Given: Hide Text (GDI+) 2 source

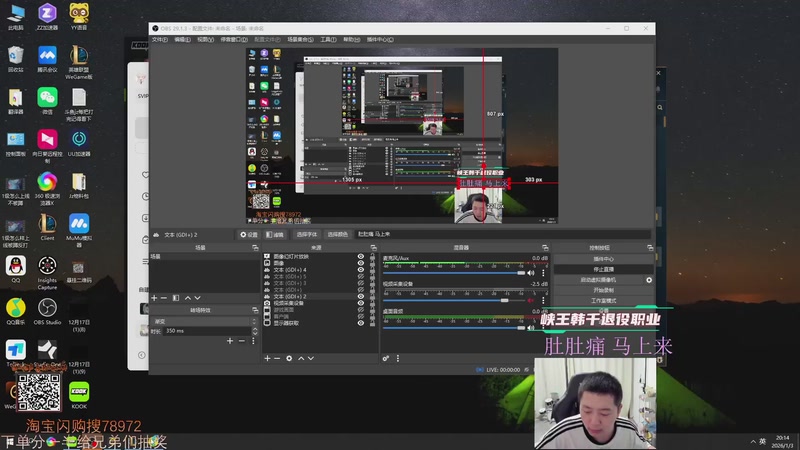Looking at the screenshot, I should coord(361,296).
